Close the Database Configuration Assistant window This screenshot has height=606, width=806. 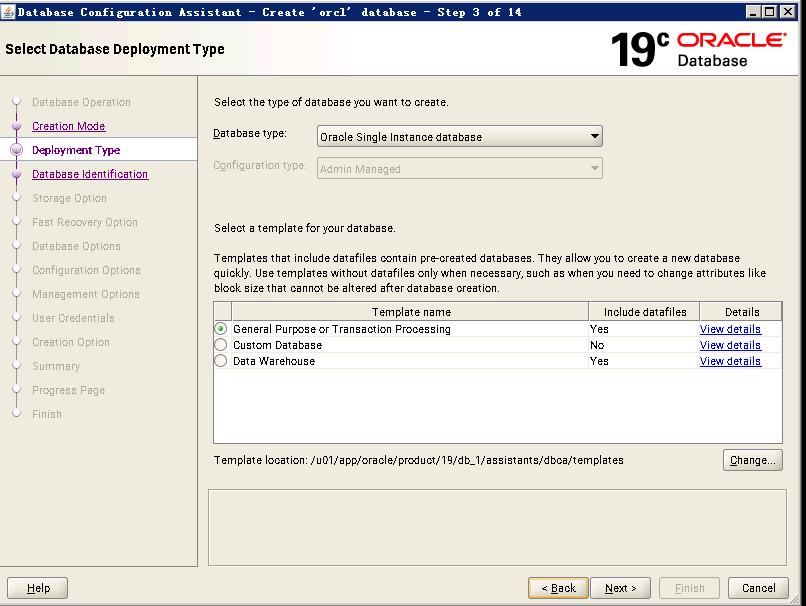(787, 11)
